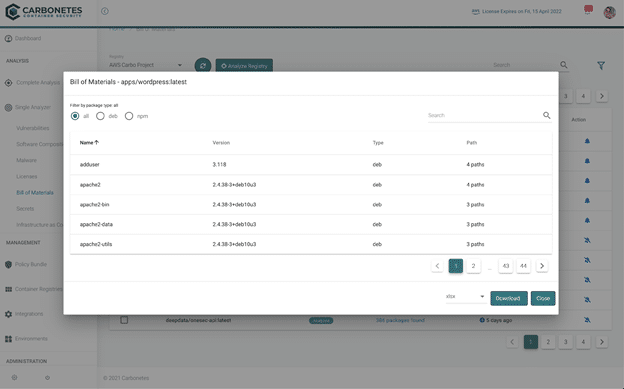Image resolution: width=624 pixels, height=389 pixels.
Task: Open page 44 in dialog pagination
Action: [x=523, y=266]
